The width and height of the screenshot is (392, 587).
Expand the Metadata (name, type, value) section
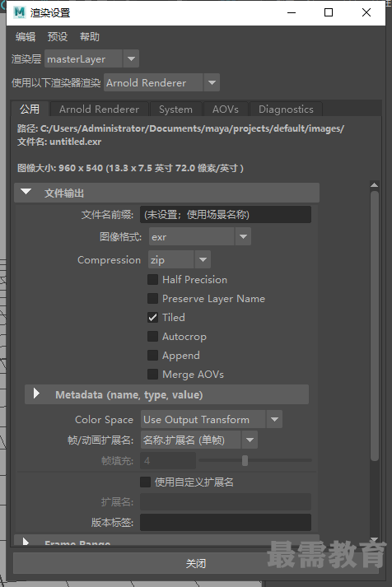(x=166, y=394)
